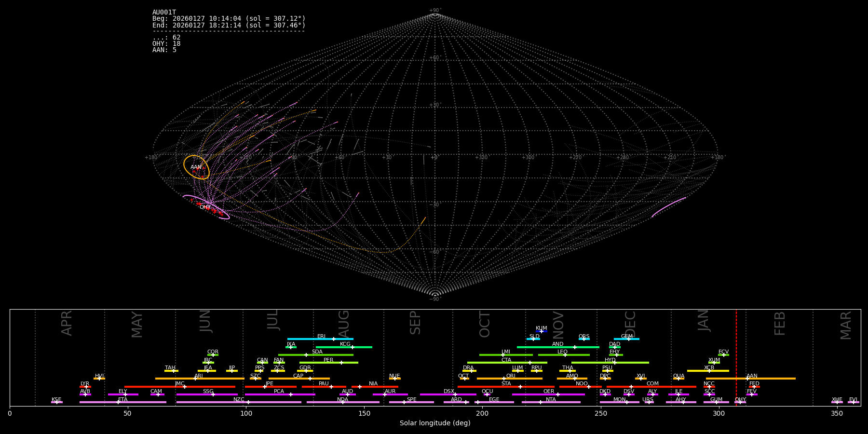Click the PER shower label
868x434 pixels.
pyautogui.click(x=328, y=360)
